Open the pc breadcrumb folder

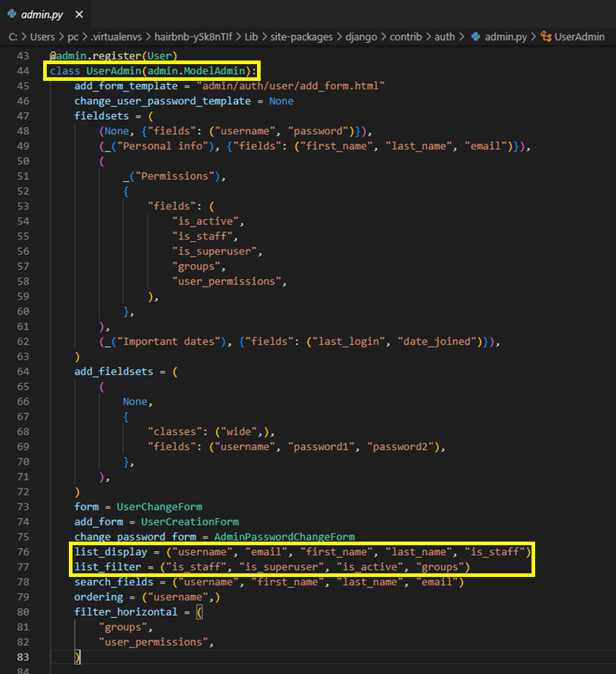[73, 37]
